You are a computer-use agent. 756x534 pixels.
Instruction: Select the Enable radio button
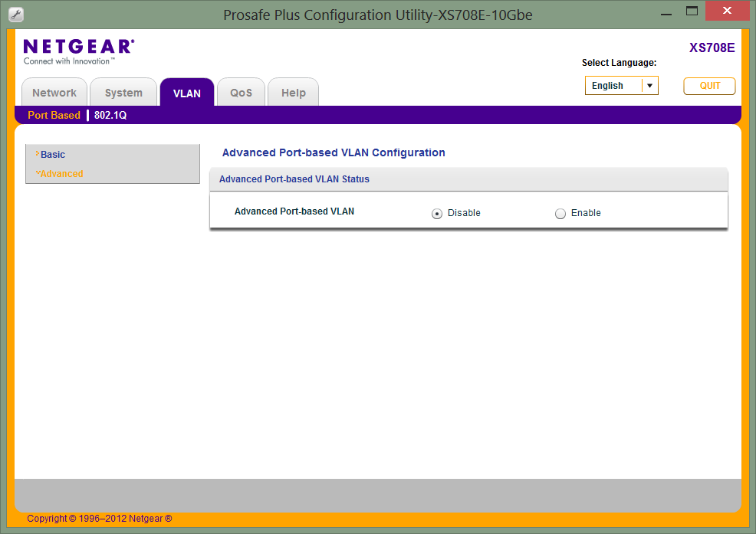pyautogui.click(x=560, y=214)
